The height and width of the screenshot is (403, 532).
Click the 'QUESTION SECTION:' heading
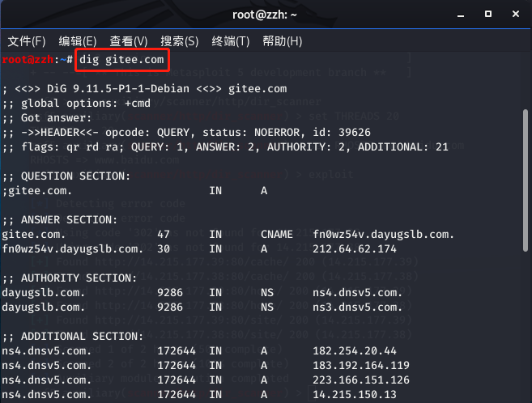coord(75,176)
